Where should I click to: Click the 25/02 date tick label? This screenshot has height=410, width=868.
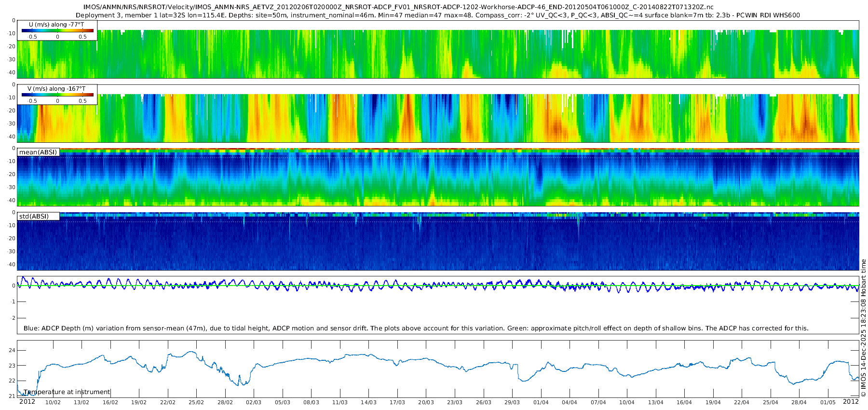pos(196,402)
